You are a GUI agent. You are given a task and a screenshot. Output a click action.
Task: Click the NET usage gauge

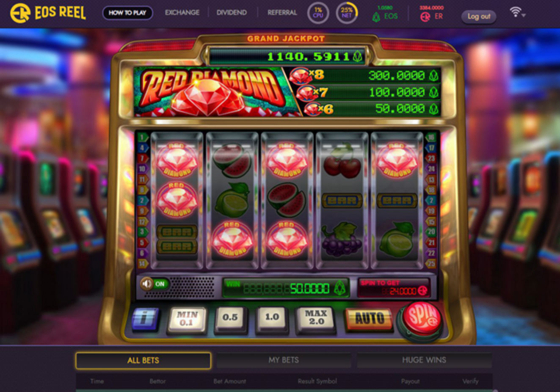(347, 13)
